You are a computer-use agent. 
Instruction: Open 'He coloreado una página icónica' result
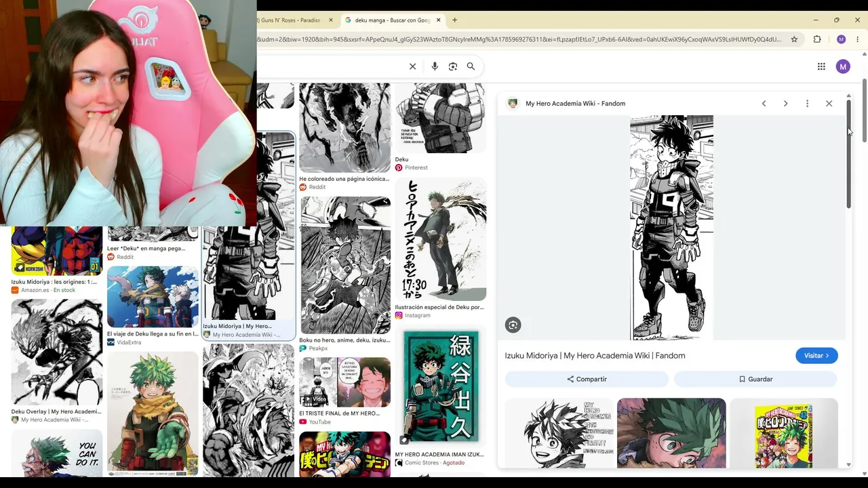(x=344, y=179)
